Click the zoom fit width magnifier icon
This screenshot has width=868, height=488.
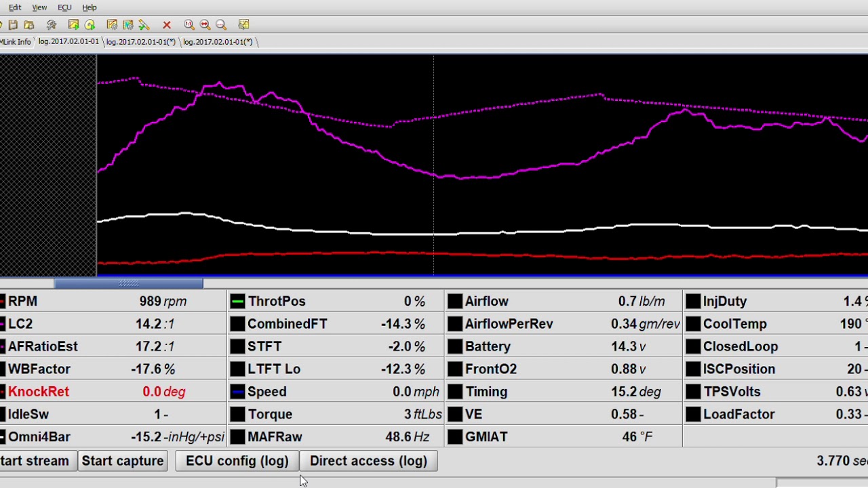205,24
